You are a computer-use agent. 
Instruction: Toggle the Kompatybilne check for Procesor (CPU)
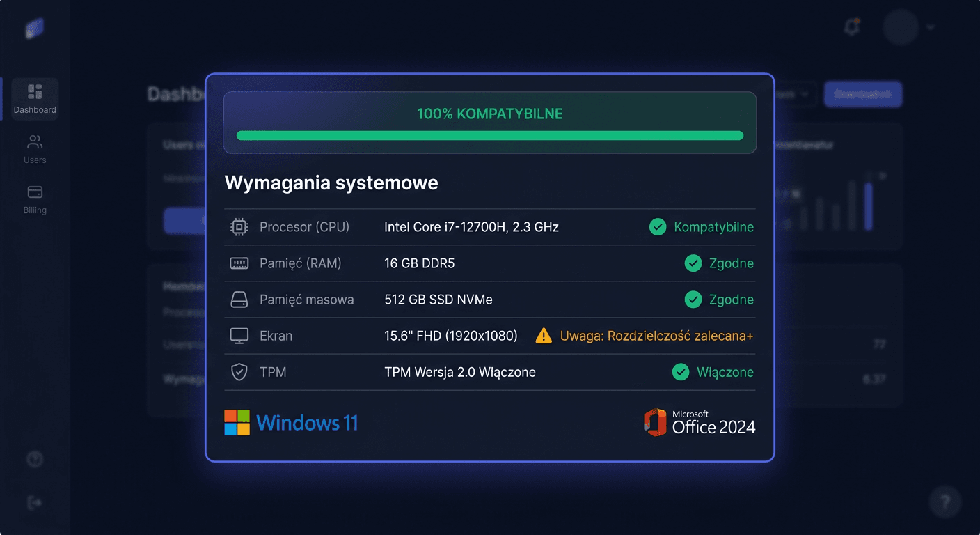click(658, 226)
